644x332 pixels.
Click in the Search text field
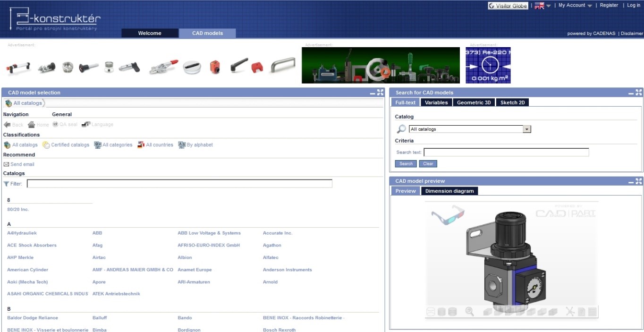tap(506, 152)
